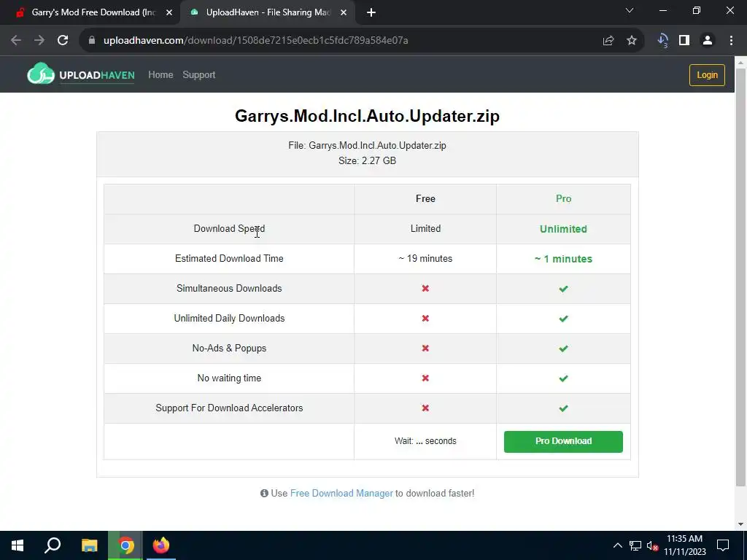Viewport: 747px width, 560px height.
Task: Open Support in the site navbar
Action: [199, 75]
